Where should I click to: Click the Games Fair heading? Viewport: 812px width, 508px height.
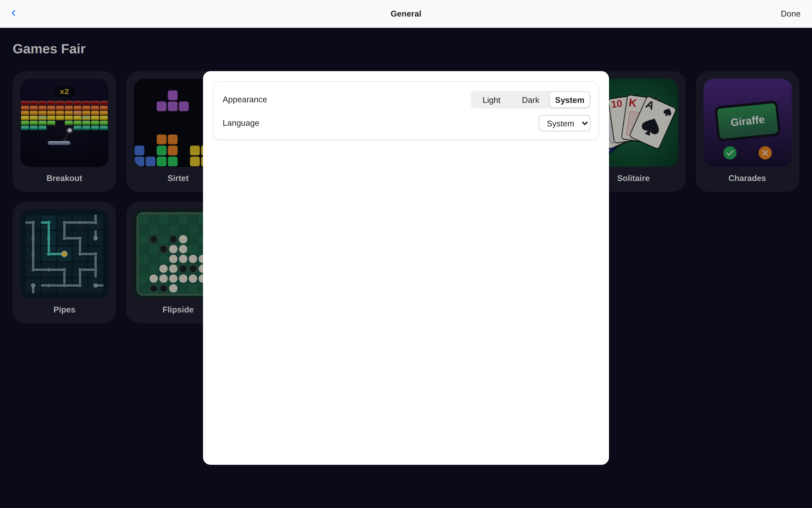point(49,49)
